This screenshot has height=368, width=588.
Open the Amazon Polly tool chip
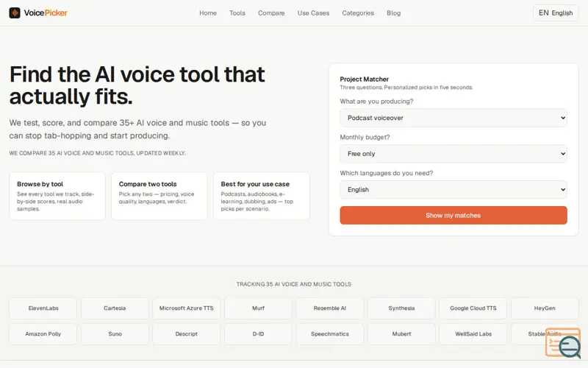(x=43, y=334)
